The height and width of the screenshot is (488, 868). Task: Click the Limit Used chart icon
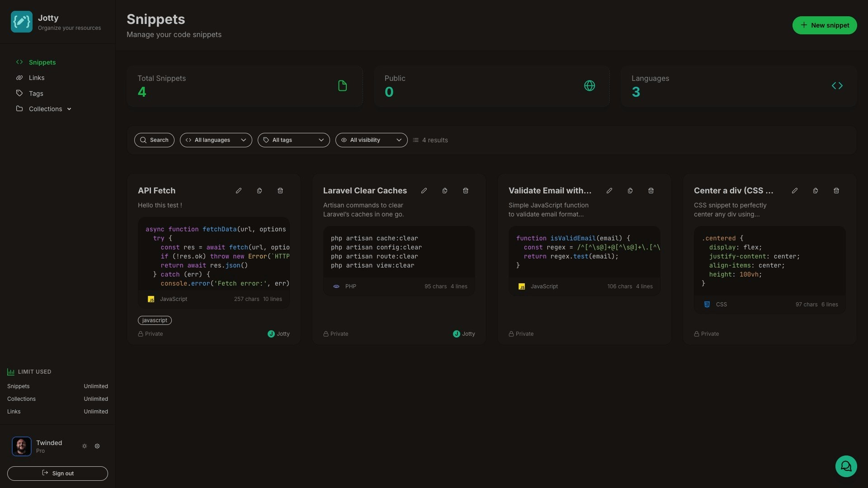[11, 372]
